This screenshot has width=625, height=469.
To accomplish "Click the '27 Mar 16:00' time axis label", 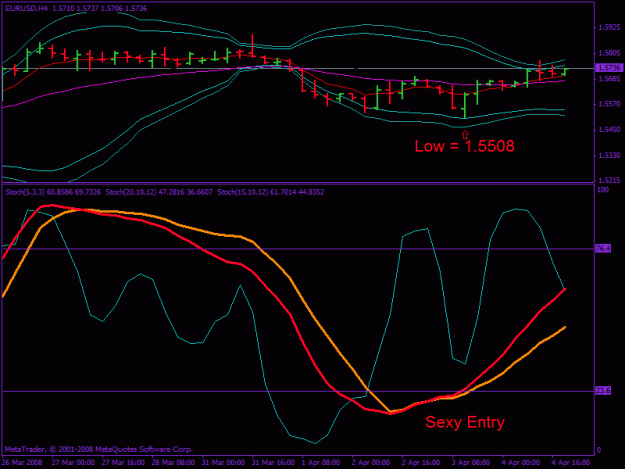I will coord(122,463).
